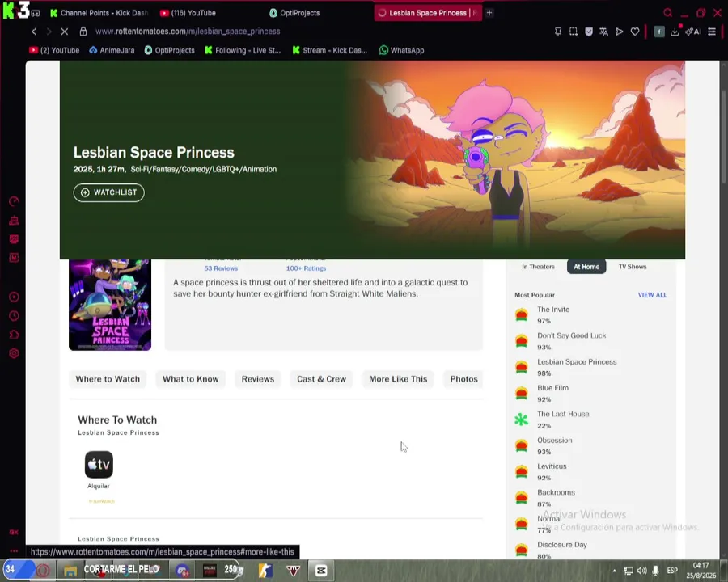
Task: Open the striped square sidebar icon below GX Cleaner
Action: pyautogui.click(x=14, y=239)
